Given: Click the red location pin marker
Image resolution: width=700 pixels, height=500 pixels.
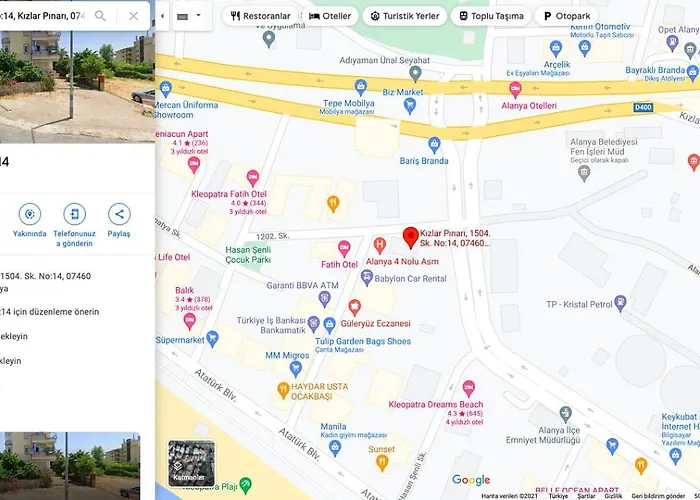Looking at the screenshot, I should click(411, 238).
